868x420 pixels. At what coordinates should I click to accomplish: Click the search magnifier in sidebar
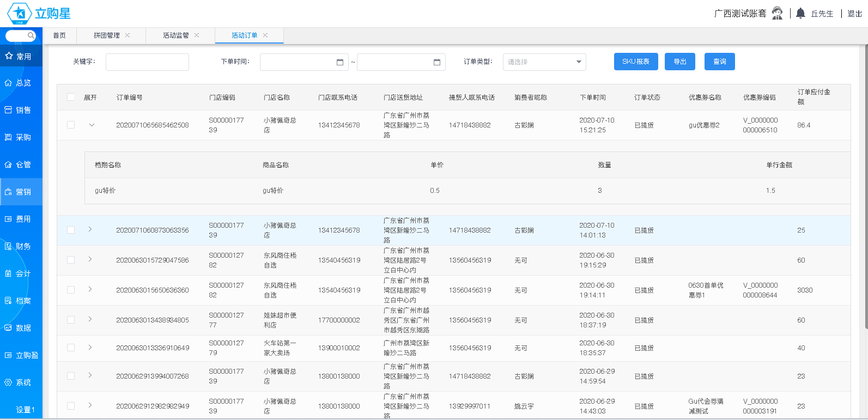tap(31, 36)
